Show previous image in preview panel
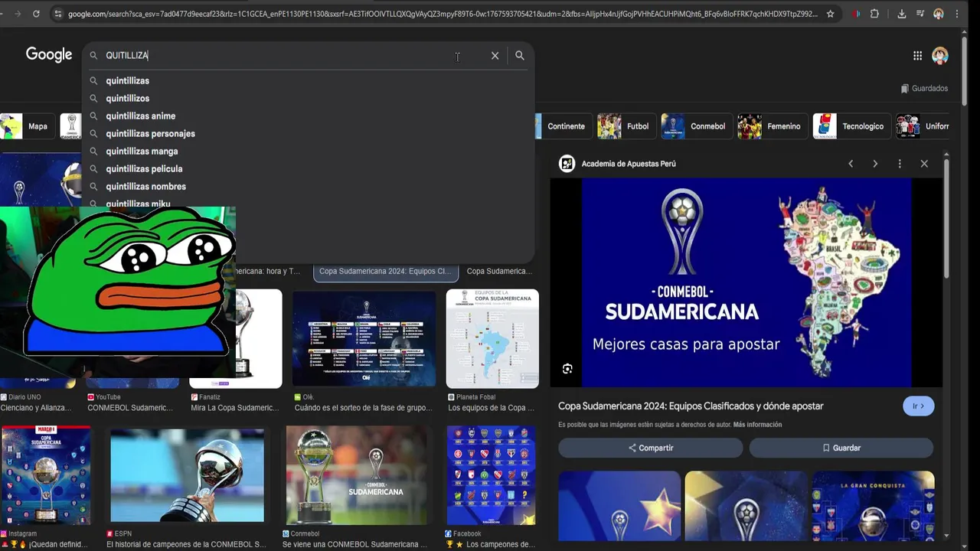The height and width of the screenshot is (551, 980). tap(851, 164)
